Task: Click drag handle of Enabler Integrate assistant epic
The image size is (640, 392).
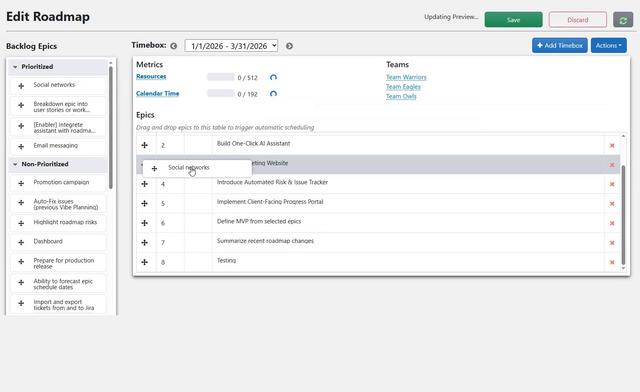Action: click(21, 126)
